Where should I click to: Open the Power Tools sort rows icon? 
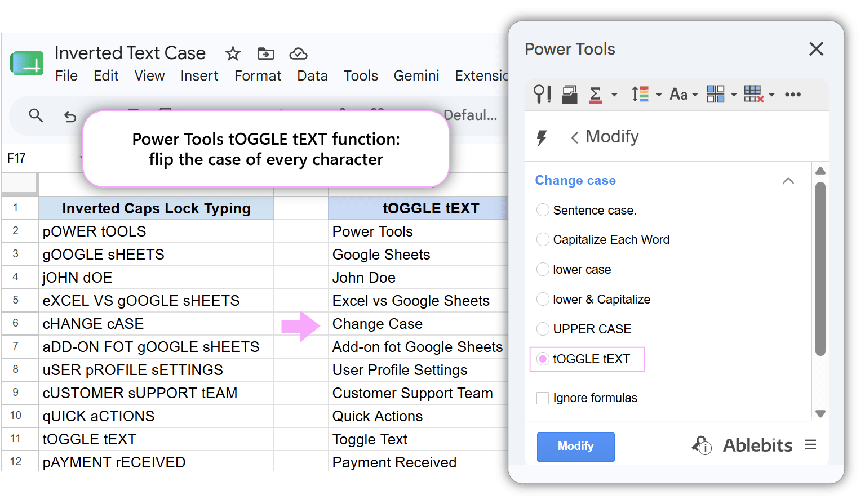640,94
